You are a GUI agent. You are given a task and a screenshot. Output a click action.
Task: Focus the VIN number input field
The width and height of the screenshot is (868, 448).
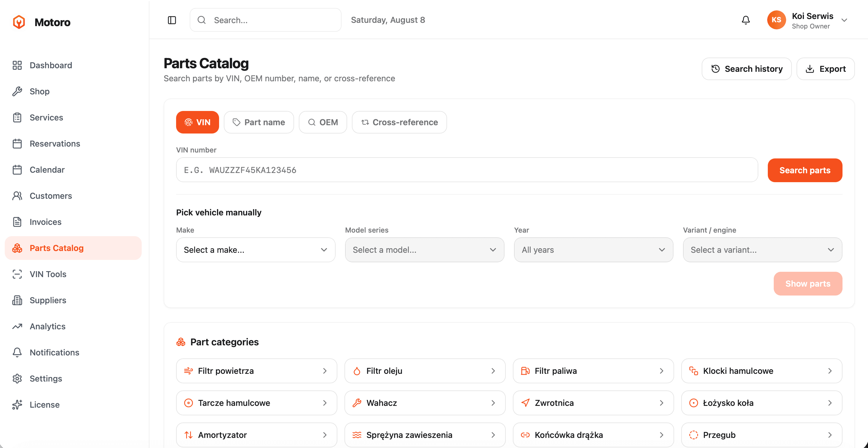click(x=467, y=170)
